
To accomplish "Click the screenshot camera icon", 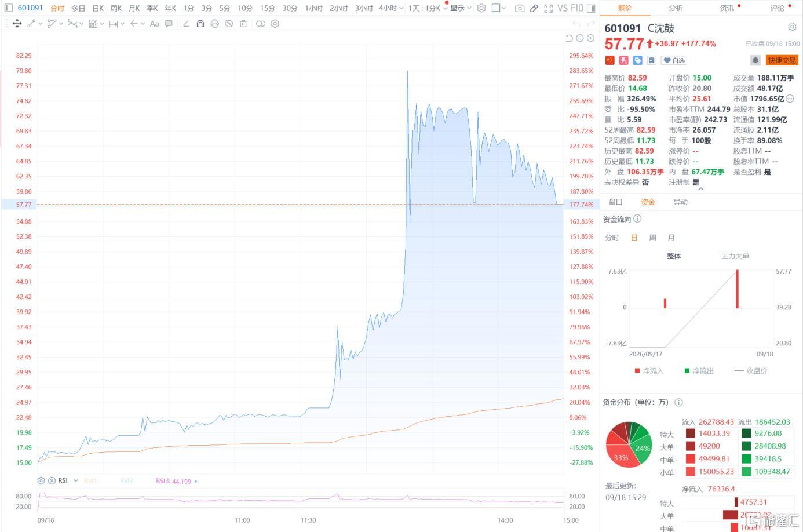I will click(520, 8).
